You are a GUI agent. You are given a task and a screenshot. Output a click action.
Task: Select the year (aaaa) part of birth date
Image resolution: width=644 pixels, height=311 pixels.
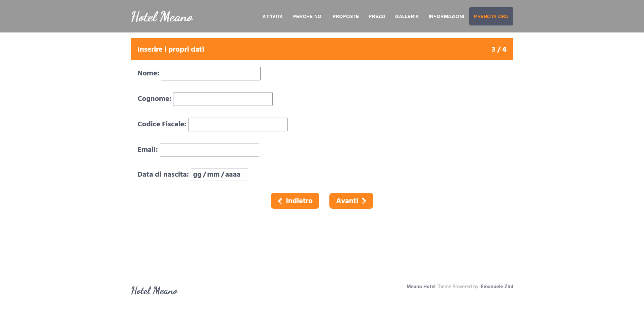pos(232,175)
